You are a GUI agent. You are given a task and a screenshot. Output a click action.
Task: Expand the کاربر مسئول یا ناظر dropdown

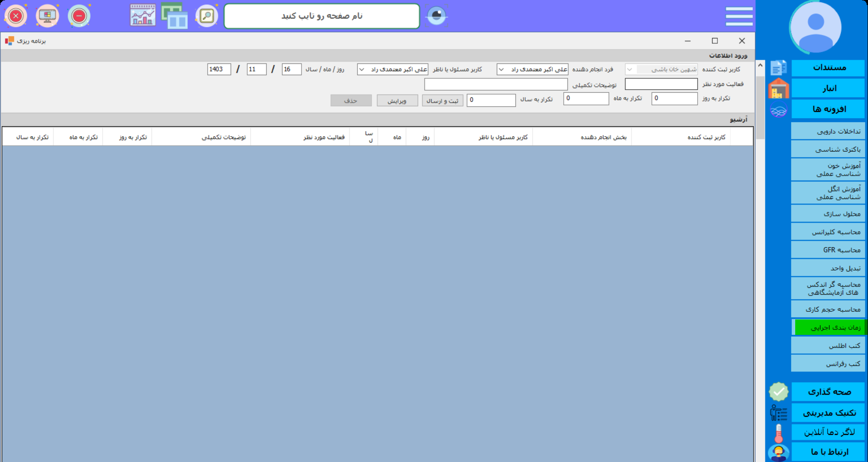click(362, 70)
